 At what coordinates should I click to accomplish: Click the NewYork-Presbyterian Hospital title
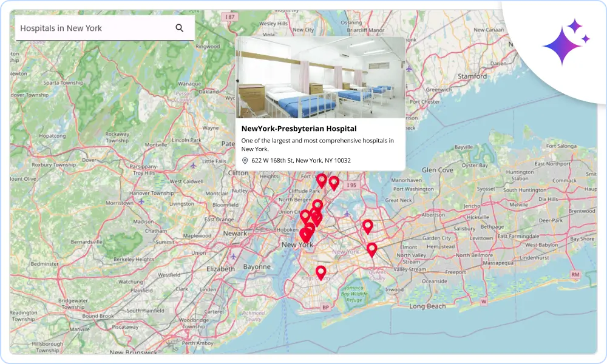pyautogui.click(x=299, y=129)
